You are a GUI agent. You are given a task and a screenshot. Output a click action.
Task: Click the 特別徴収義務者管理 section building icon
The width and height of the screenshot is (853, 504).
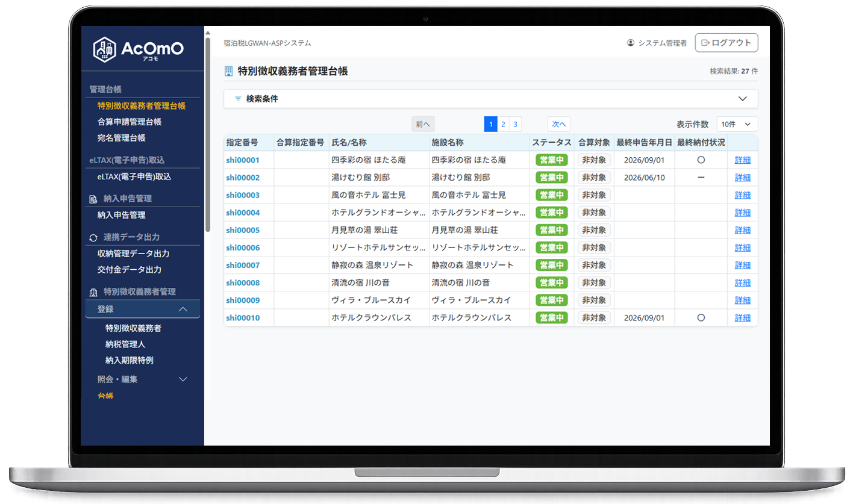point(93,292)
